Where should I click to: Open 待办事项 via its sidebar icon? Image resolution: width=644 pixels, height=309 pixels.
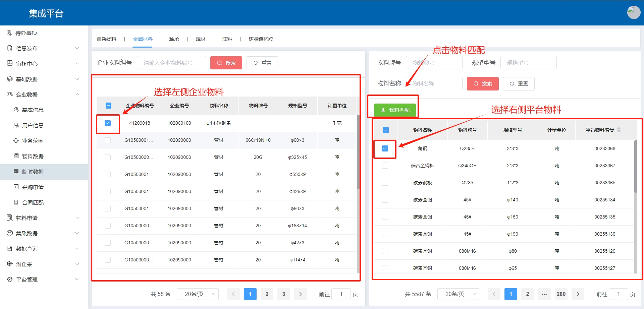click(x=9, y=33)
